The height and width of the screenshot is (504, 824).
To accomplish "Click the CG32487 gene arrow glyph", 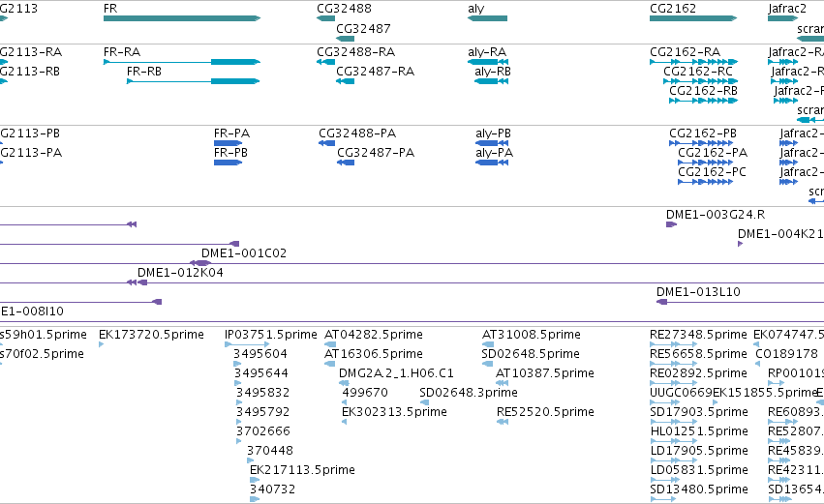I will coord(345,39).
